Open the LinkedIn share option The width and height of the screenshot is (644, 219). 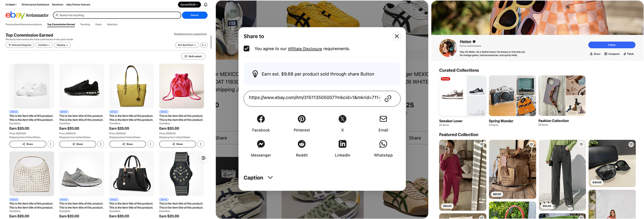(x=342, y=144)
